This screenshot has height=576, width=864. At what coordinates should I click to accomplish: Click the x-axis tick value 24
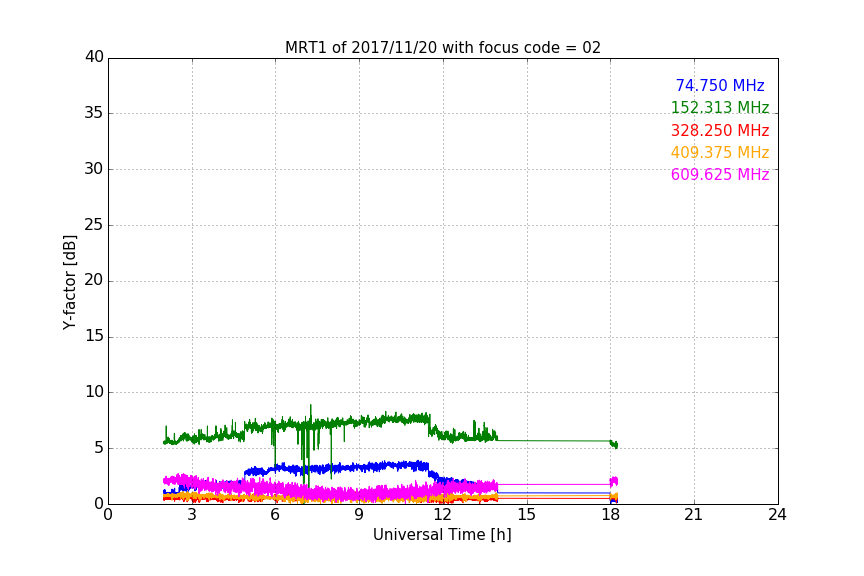click(x=777, y=515)
